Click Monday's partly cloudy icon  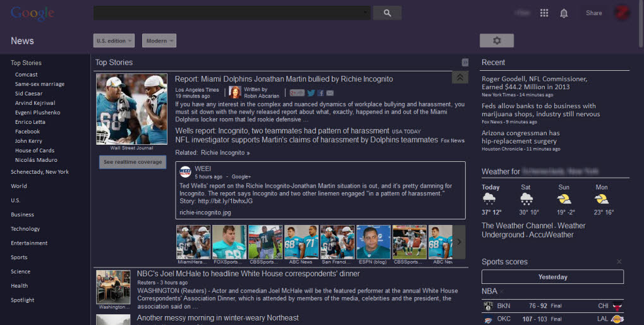coord(602,199)
